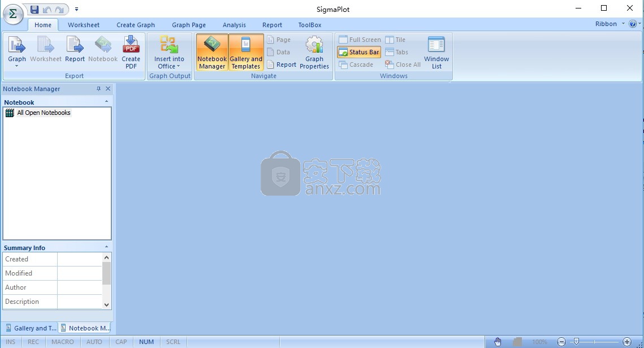The image size is (644, 348).
Task: Click the SCRL status bar indicator
Action: (x=174, y=342)
